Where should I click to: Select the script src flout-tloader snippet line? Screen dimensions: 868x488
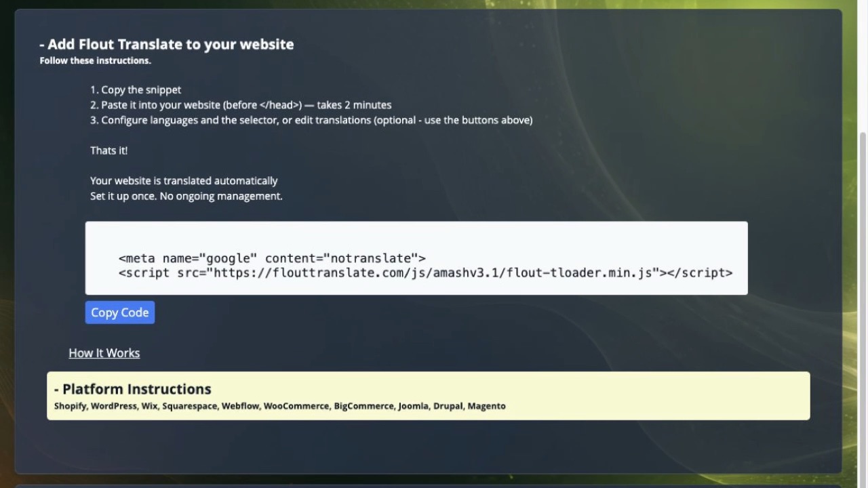[x=425, y=272]
